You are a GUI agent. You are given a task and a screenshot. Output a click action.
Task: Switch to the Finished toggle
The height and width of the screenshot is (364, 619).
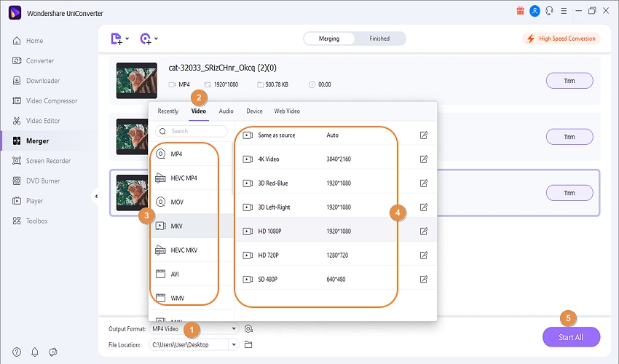(379, 39)
